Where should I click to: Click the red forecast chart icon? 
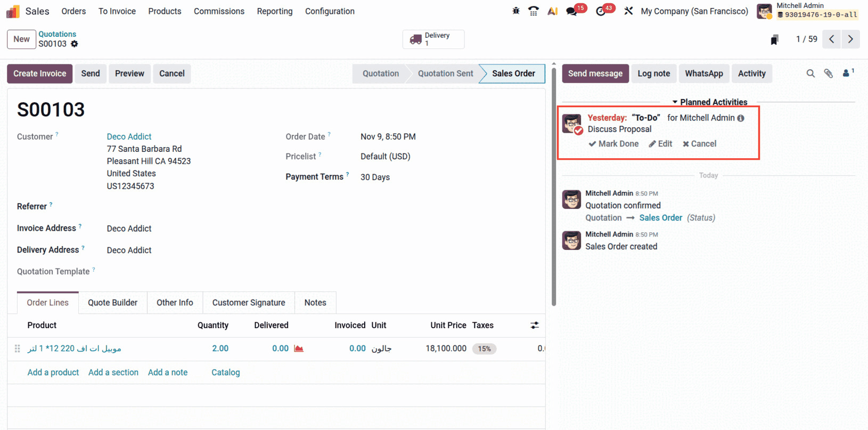coord(299,348)
